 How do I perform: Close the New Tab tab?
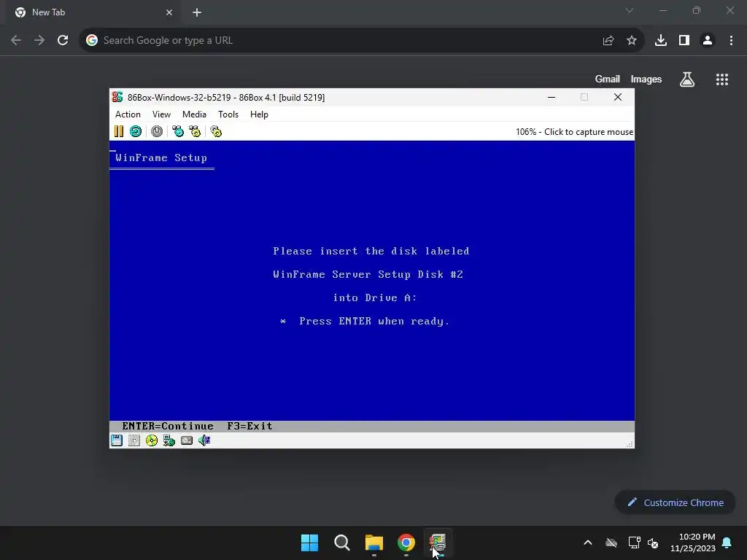pos(169,12)
